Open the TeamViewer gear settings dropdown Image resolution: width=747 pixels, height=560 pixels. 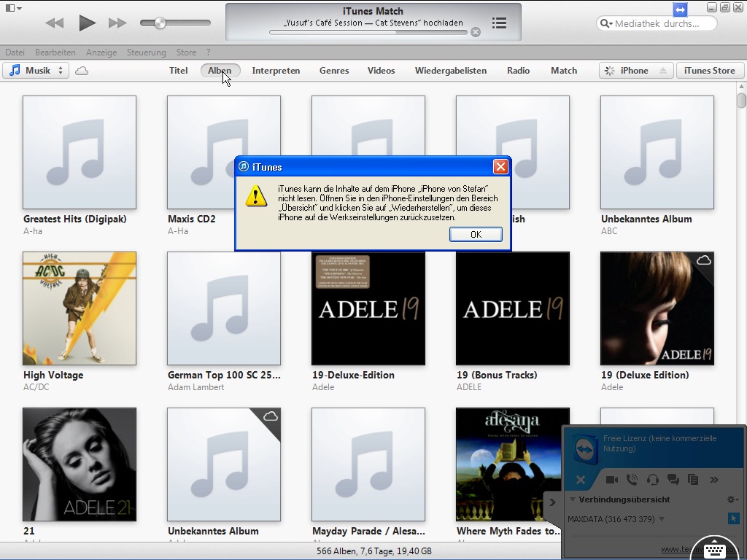coord(732,499)
